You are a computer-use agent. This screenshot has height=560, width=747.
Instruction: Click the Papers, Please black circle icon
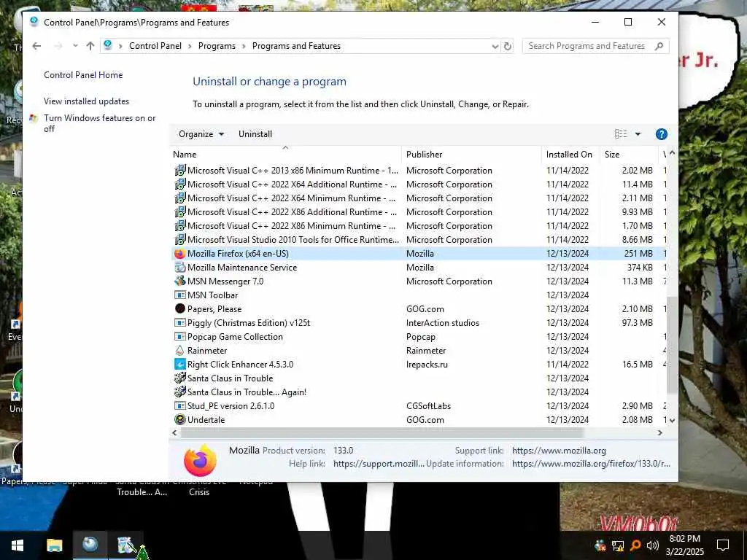click(179, 309)
